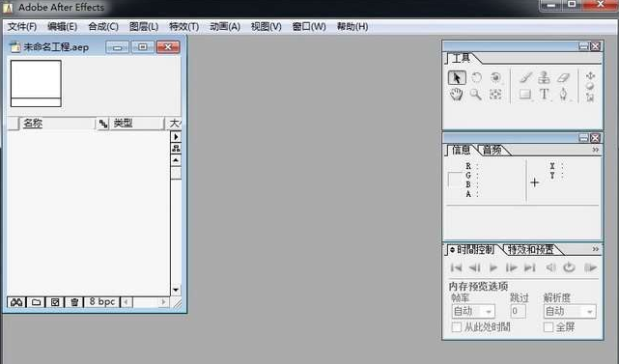Open the 编辑(E) menu
The width and height of the screenshot is (619, 364).
(x=62, y=26)
